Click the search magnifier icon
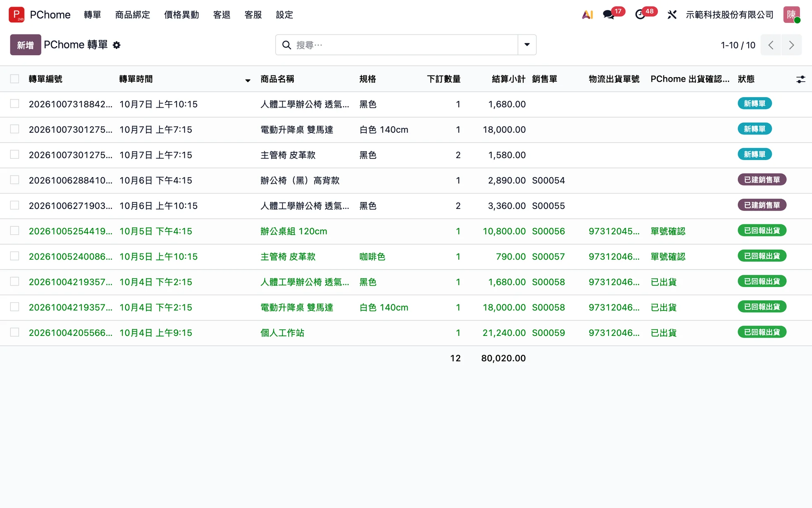This screenshot has width=812, height=508. [287, 45]
